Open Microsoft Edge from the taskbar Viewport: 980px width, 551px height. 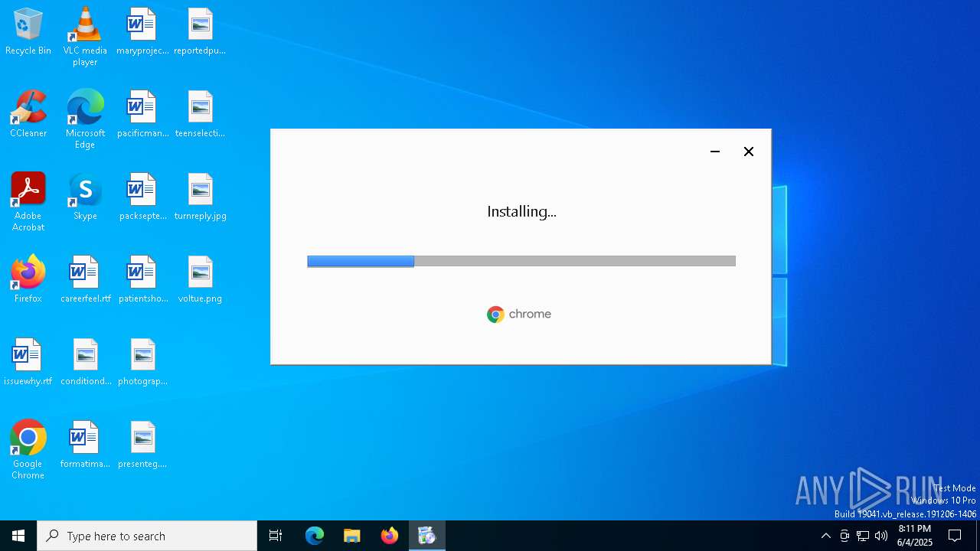point(315,536)
